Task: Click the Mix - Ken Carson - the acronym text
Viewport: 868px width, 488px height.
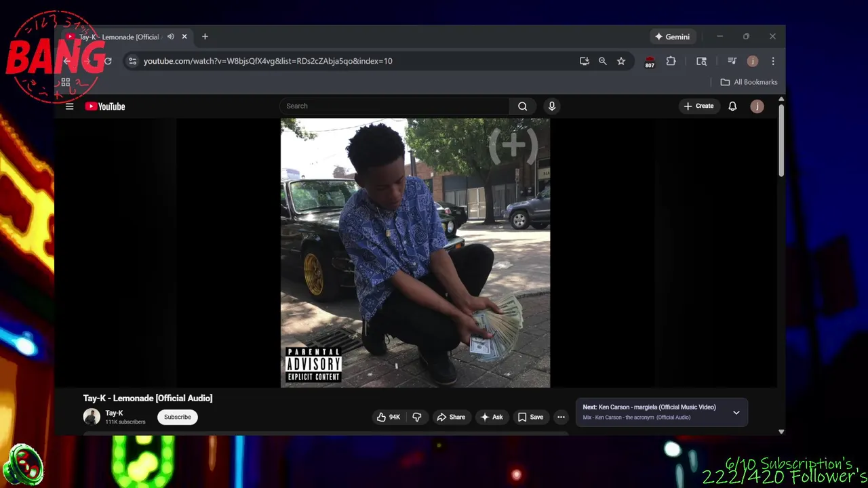Action: coord(637,418)
